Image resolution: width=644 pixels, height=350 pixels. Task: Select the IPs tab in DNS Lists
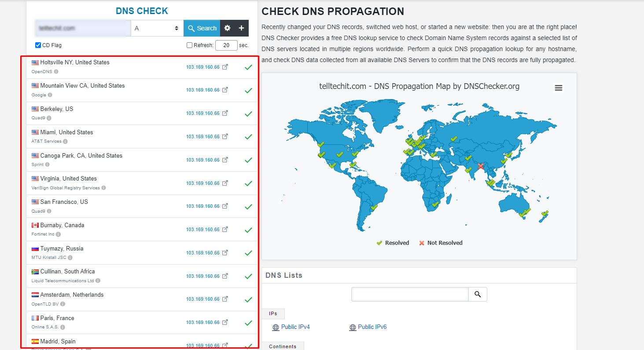tap(273, 313)
